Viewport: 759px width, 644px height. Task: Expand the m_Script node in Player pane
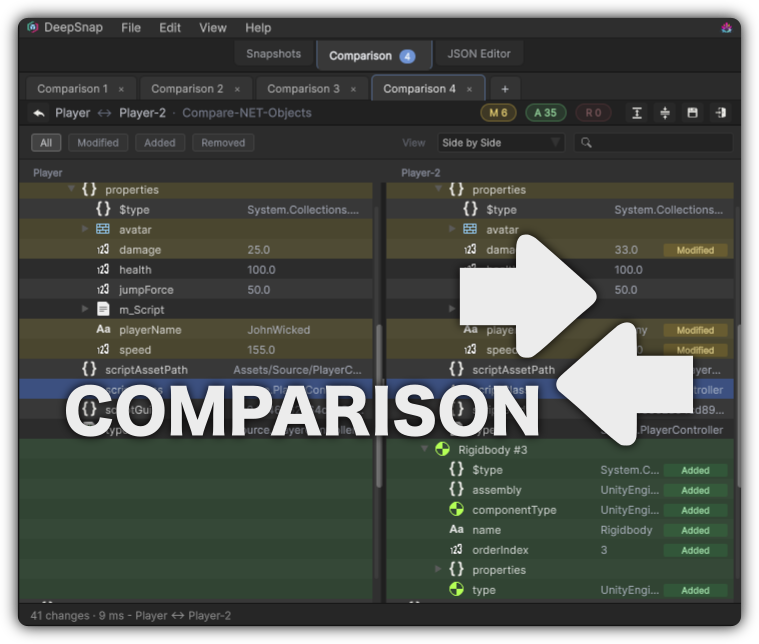tap(85, 309)
